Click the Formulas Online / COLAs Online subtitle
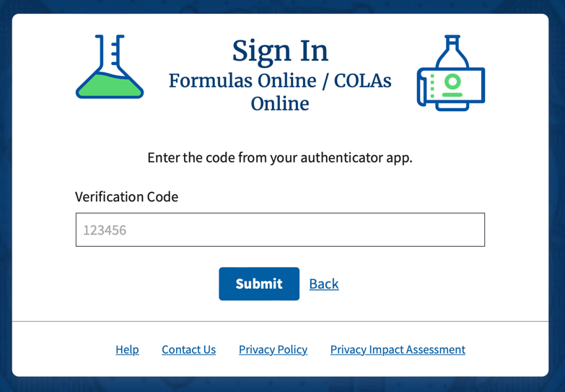Viewport: 565px width, 392px height. (x=280, y=92)
